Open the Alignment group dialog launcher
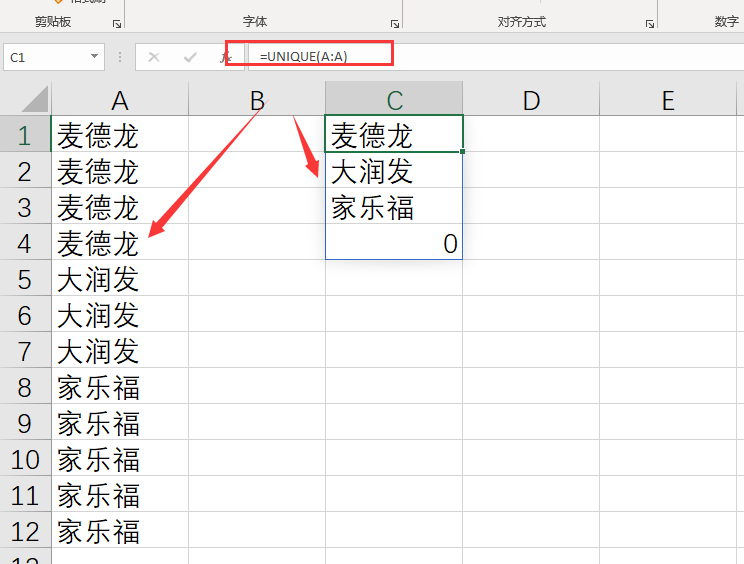Viewport: 744px width, 564px height. point(650,24)
